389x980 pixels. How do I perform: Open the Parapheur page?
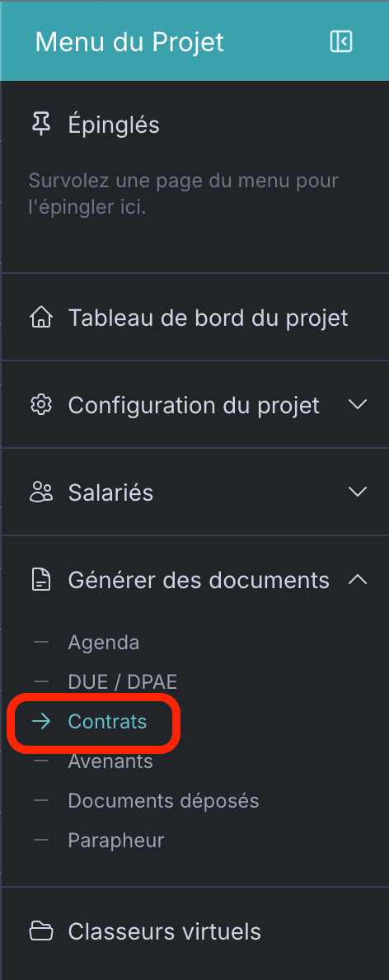(x=116, y=841)
